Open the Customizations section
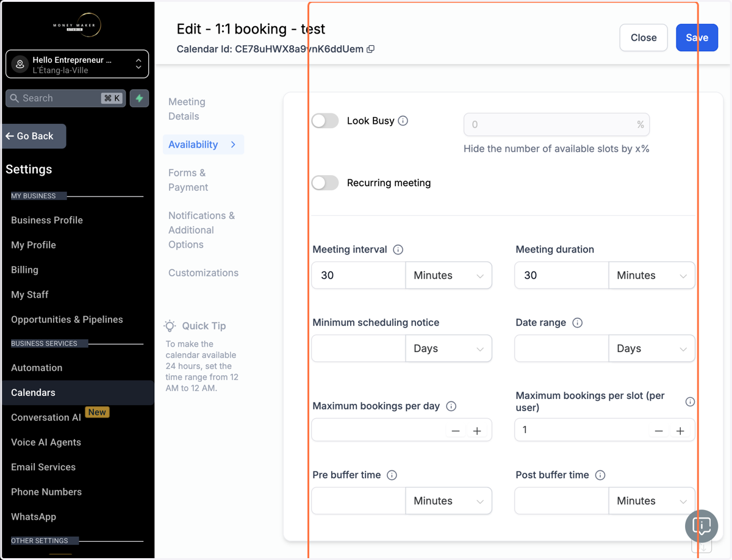The height and width of the screenshot is (560, 732). pyautogui.click(x=203, y=273)
